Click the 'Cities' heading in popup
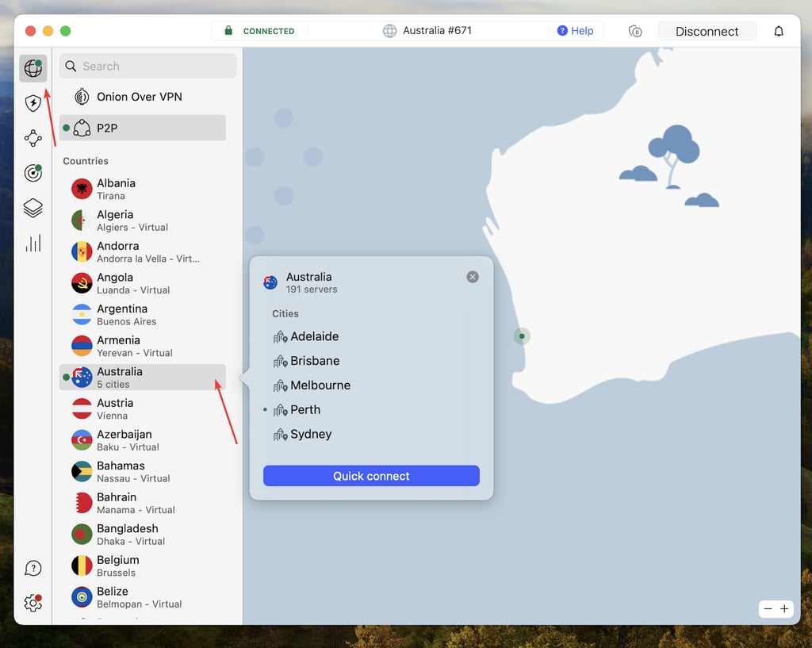Screen dimensions: 812x648 285,313
